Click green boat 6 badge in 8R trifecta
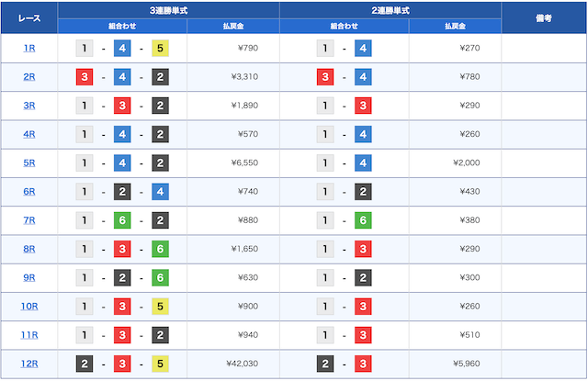 (x=160, y=249)
